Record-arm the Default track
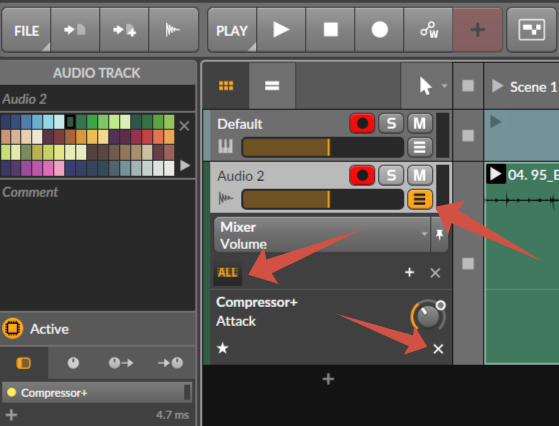The height and width of the screenshot is (426, 559). pos(362,123)
